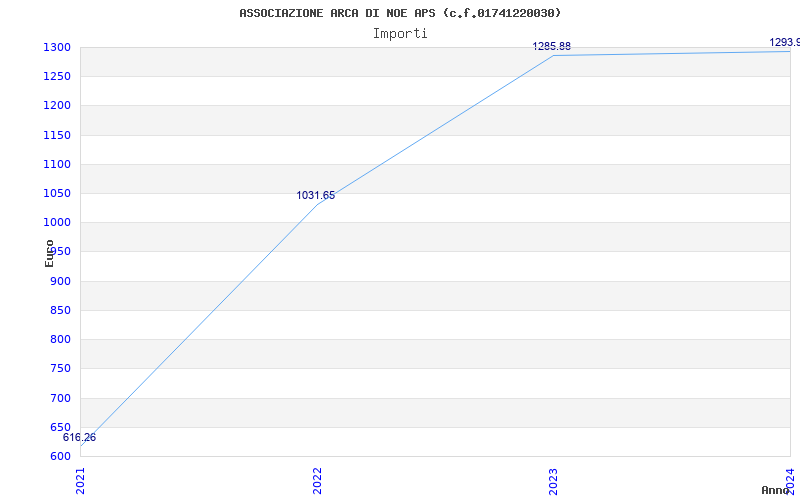Screen dimensions: 800x500
Task: Click the 2024 x-axis year label
Action: point(790,480)
